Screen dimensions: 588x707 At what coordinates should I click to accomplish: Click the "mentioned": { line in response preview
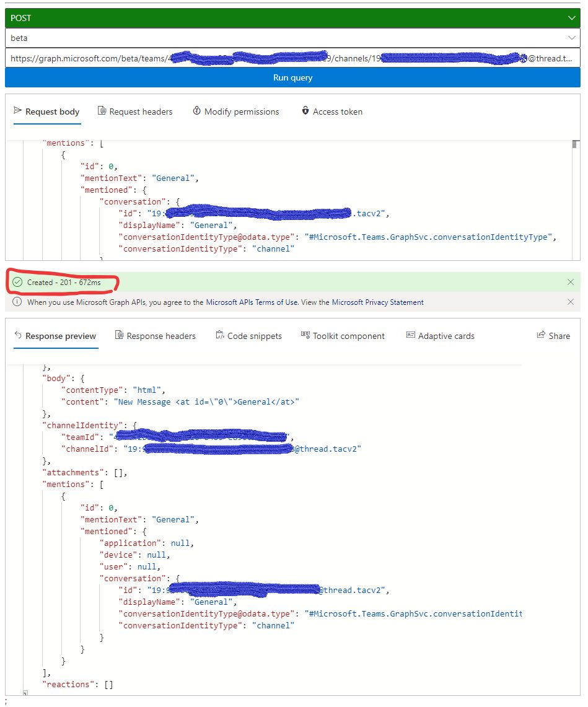tap(113, 531)
